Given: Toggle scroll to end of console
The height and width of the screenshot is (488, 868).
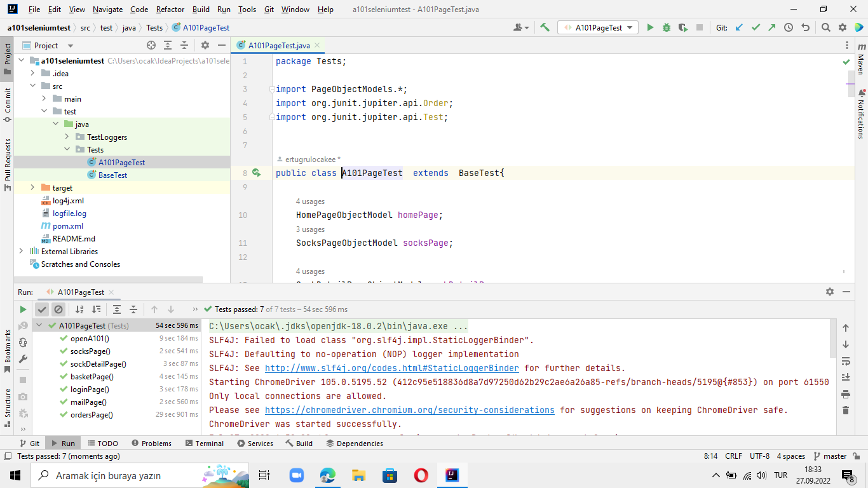Looking at the screenshot, I should coord(846,377).
